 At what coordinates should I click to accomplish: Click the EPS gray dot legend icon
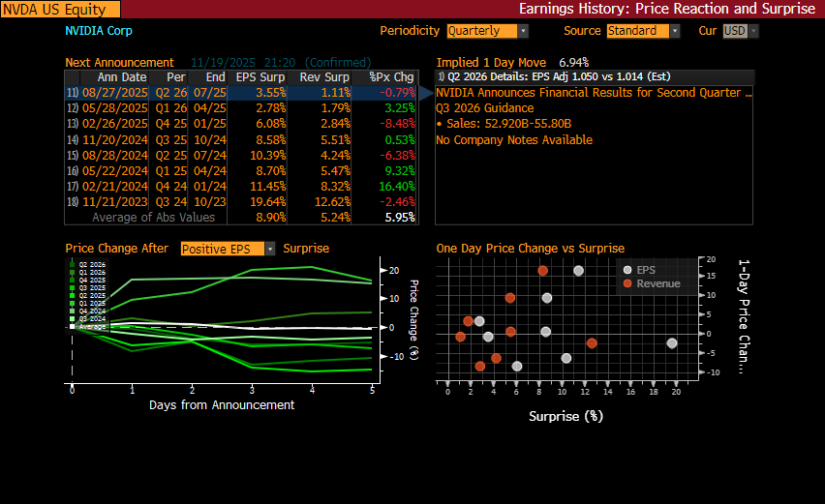[627, 270]
